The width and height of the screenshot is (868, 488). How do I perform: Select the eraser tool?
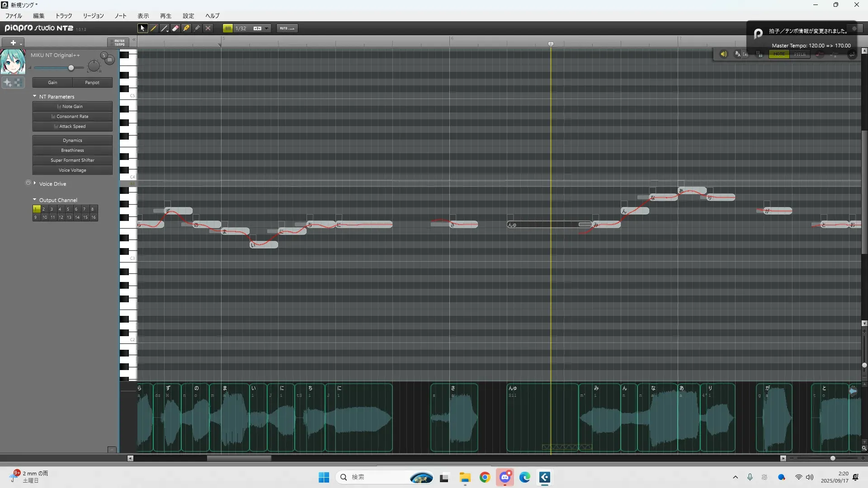click(x=175, y=28)
